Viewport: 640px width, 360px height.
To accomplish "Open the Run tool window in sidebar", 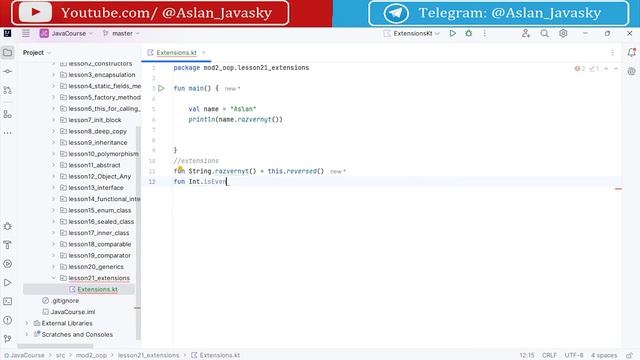I will coord(7,282).
